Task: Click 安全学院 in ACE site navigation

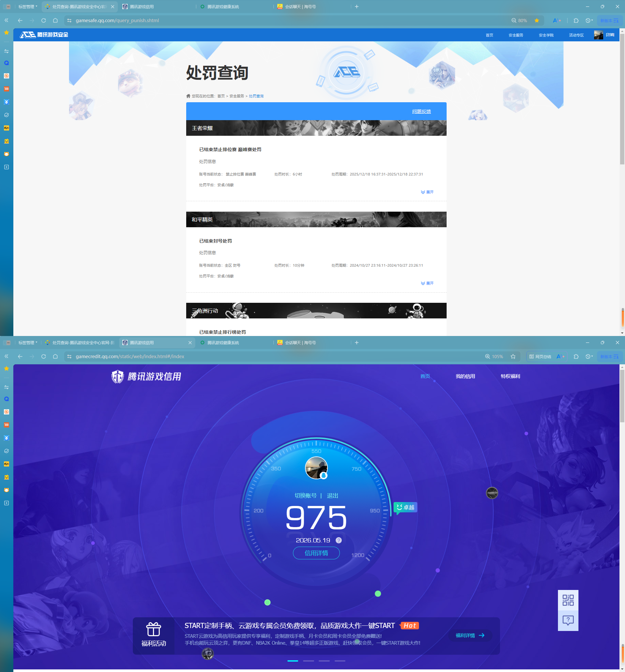Action: (546, 35)
